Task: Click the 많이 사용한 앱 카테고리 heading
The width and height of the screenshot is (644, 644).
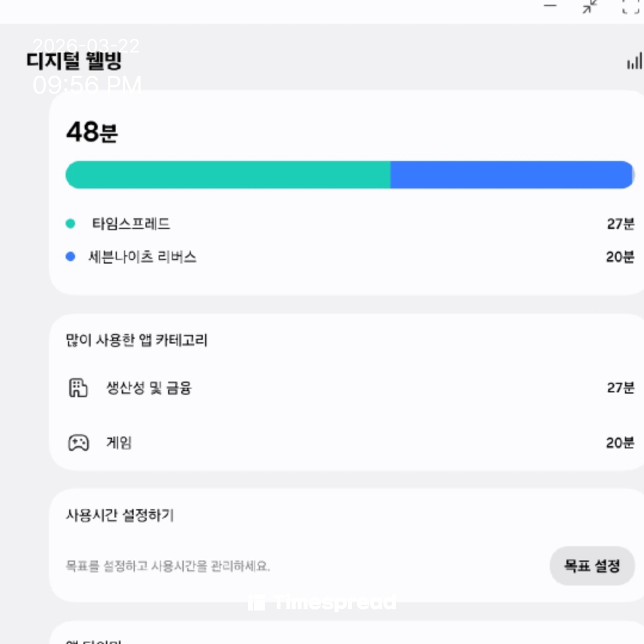Action: pos(137,340)
